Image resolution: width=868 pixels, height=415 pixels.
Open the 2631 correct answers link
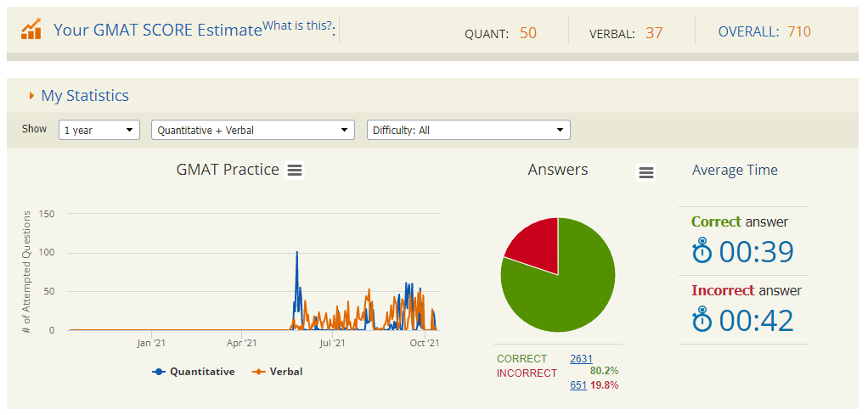point(581,359)
